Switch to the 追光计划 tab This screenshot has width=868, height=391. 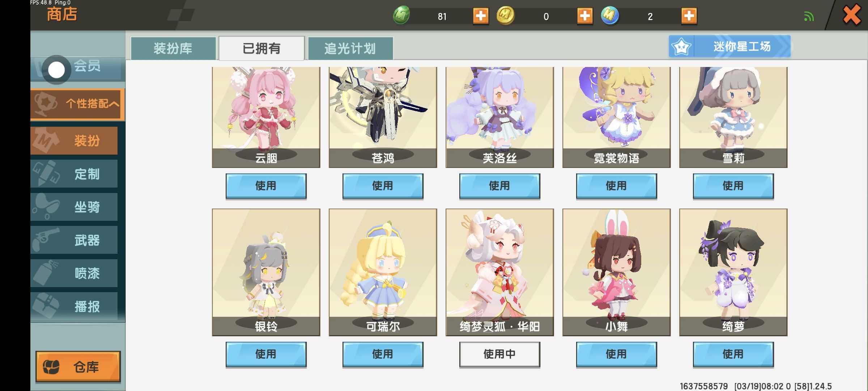tap(350, 48)
